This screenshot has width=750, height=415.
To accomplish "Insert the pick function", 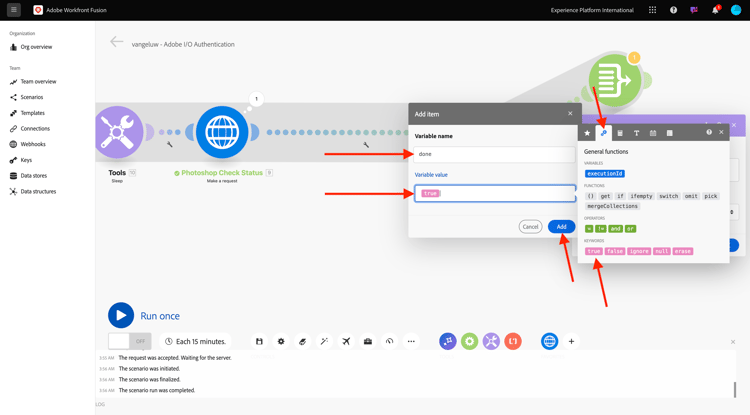I will click(711, 196).
